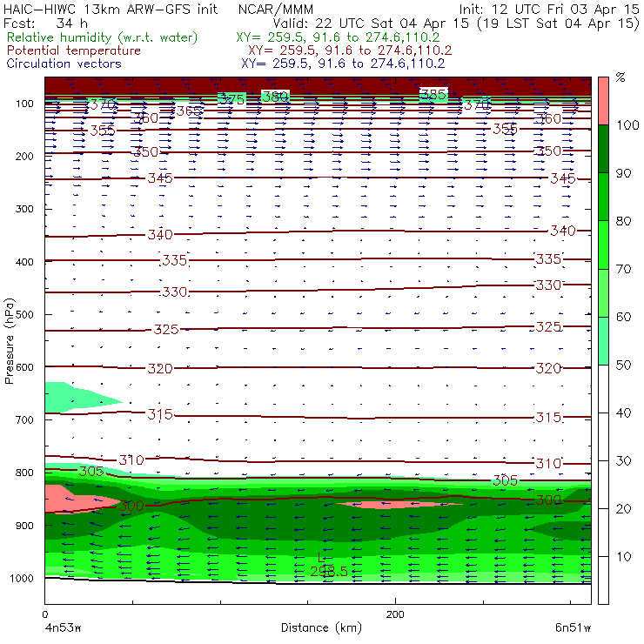Click the "800" pressure tick label

[x=24, y=473]
